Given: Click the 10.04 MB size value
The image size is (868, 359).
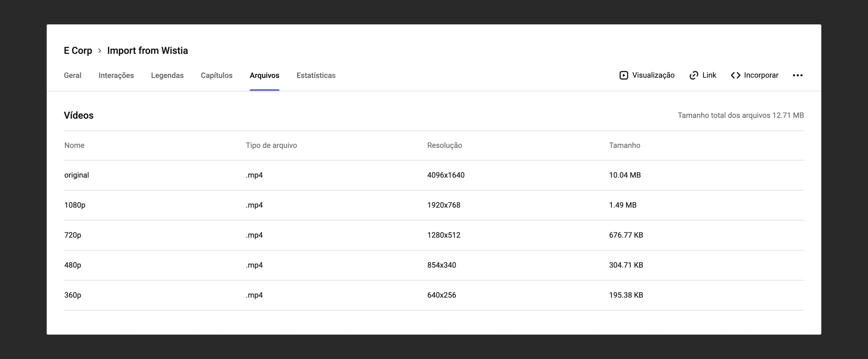Looking at the screenshot, I should tap(625, 175).
